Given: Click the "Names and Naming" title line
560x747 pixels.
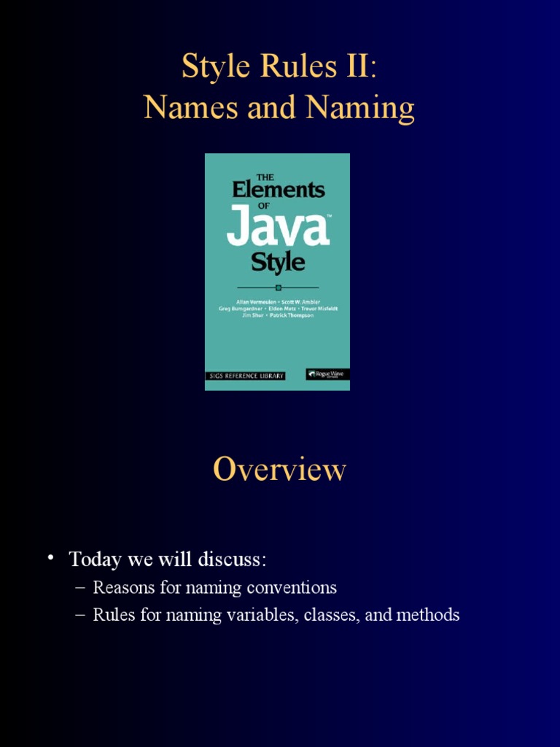Looking at the screenshot, I should [x=279, y=108].
